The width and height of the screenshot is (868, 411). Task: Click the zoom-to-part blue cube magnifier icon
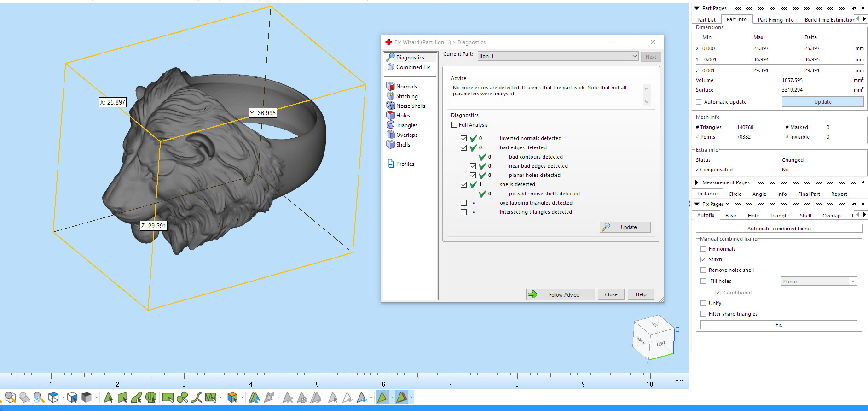39,397
